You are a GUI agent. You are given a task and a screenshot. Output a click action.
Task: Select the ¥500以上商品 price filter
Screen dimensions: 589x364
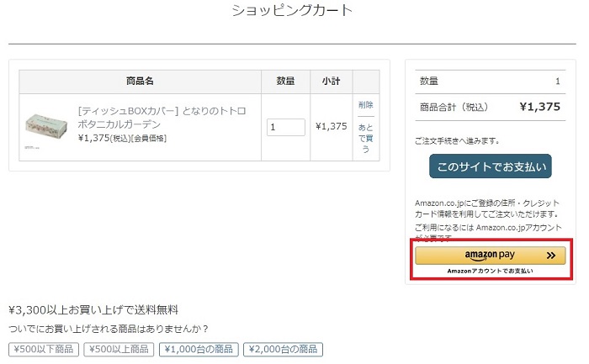(x=118, y=349)
